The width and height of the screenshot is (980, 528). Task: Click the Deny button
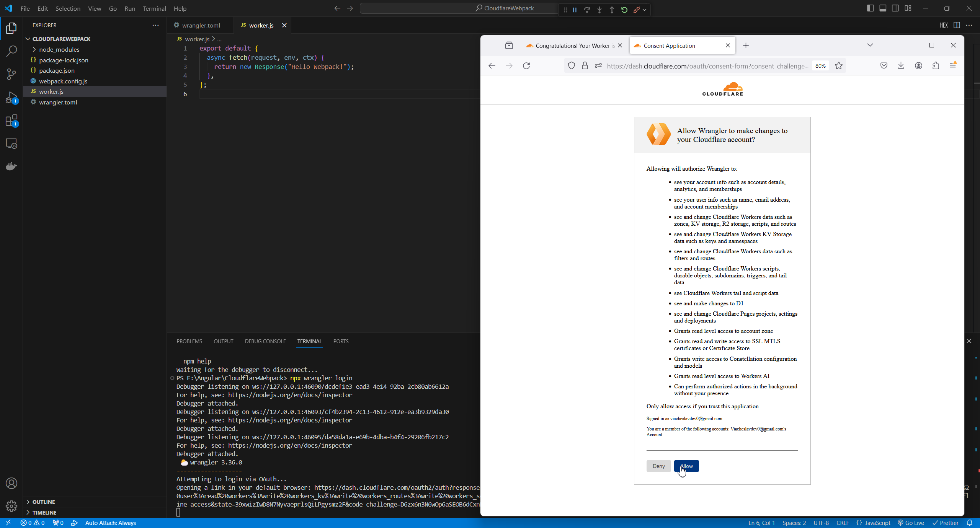tap(658, 466)
